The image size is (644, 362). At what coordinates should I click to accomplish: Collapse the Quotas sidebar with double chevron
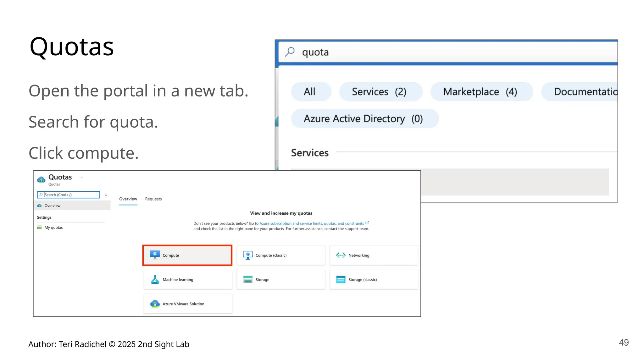[x=106, y=195]
